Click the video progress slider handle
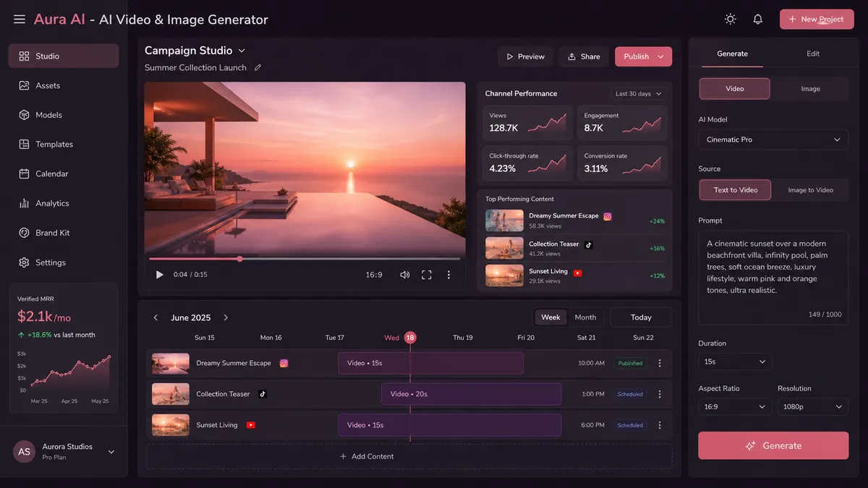The image size is (868, 488). pos(239,258)
